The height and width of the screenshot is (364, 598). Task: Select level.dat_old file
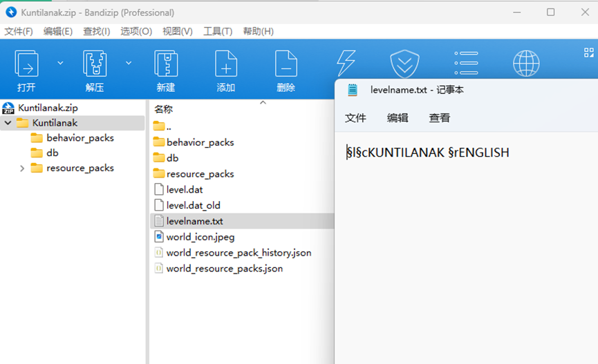(x=194, y=205)
